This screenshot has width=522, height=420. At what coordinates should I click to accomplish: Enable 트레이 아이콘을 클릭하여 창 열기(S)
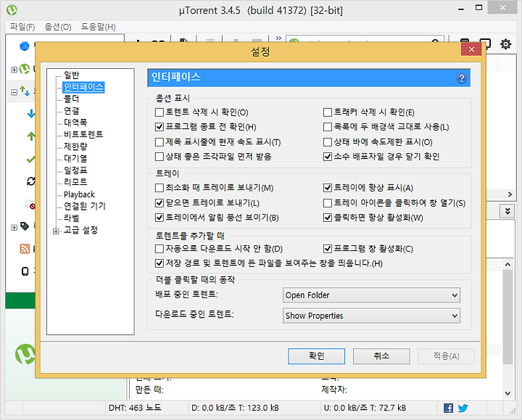click(x=328, y=203)
